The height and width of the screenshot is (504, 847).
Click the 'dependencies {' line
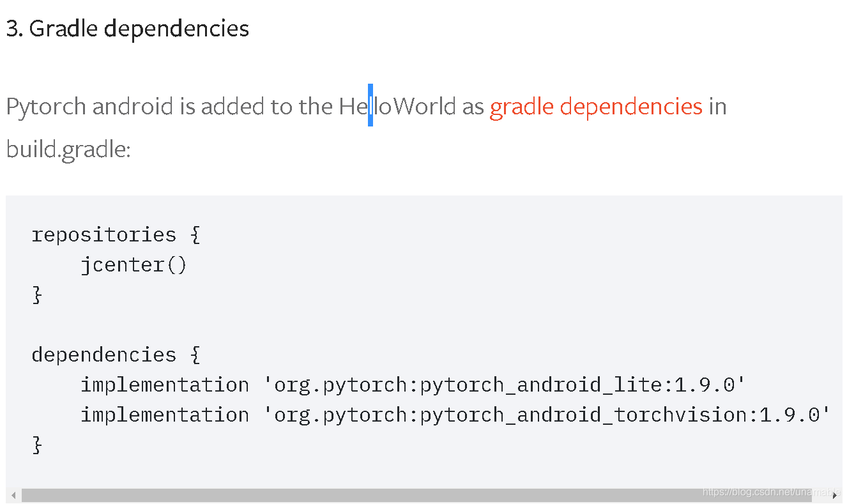[x=115, y=355]
